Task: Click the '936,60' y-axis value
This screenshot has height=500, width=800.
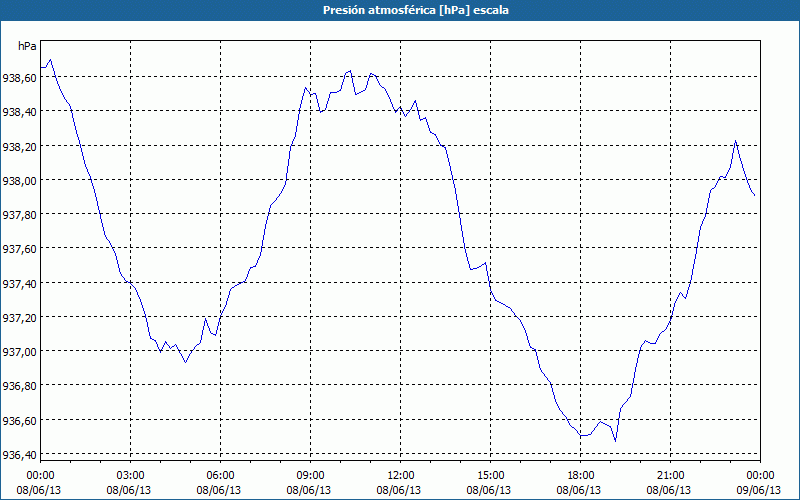Action: (19, 420)
